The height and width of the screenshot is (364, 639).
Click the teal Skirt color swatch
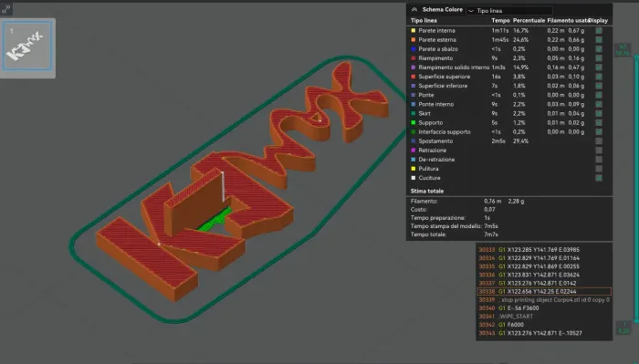pos(414,114)
